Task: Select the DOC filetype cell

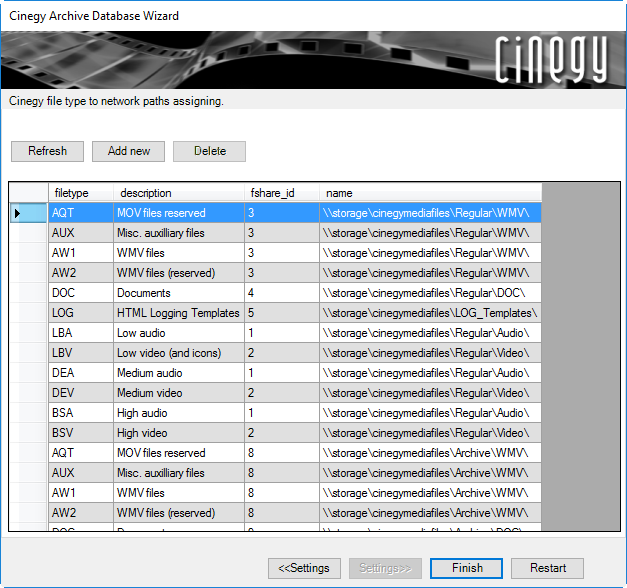Action: 81,293
